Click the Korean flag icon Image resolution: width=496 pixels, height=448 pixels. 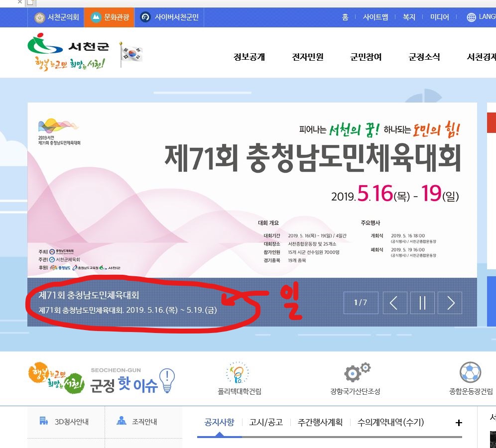131,54
